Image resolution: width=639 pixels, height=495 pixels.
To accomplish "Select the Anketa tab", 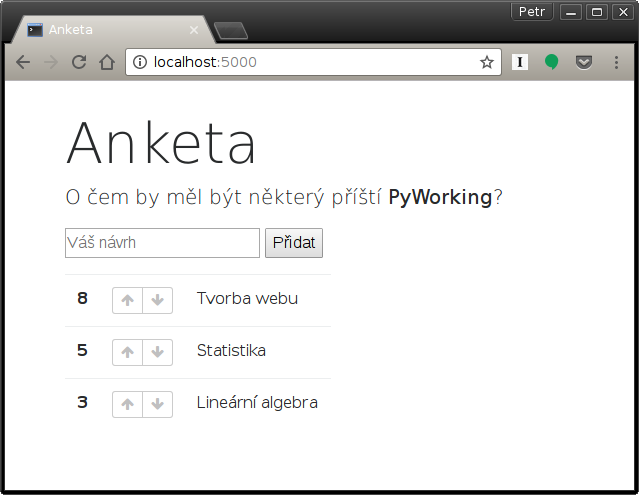I will pos(112,30).
